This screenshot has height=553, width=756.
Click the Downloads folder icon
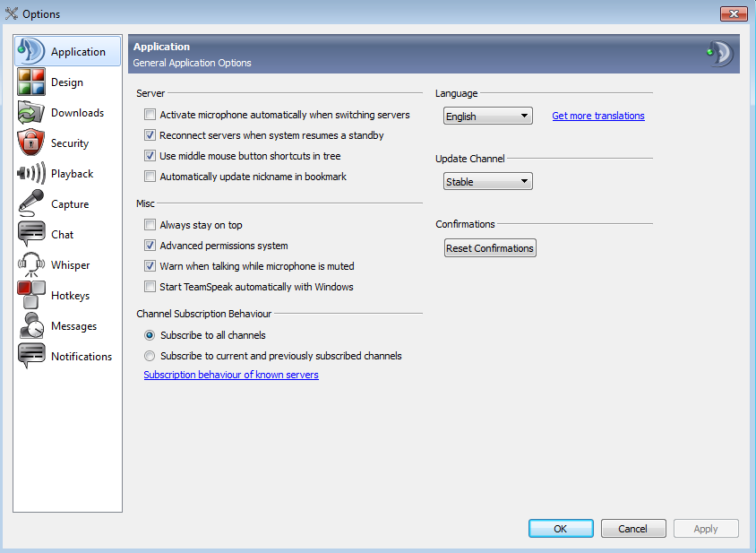pyautogui.click(x=30, y=112)
